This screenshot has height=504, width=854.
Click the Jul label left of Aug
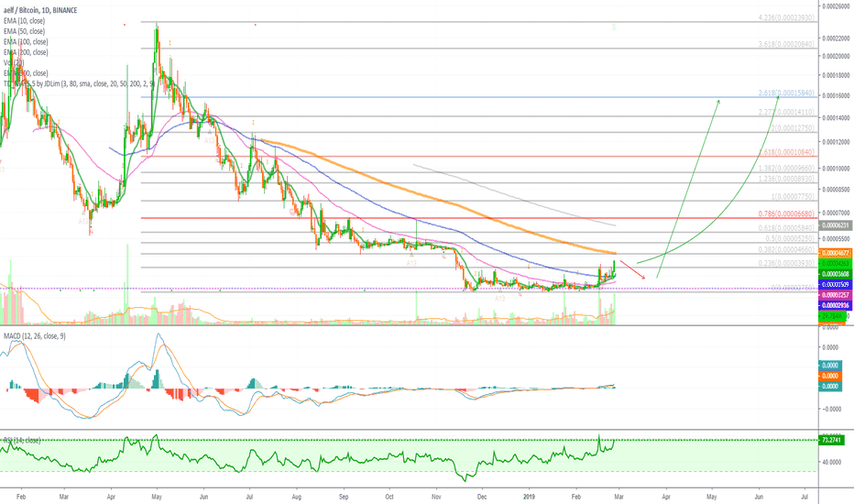tap(249, 497)
